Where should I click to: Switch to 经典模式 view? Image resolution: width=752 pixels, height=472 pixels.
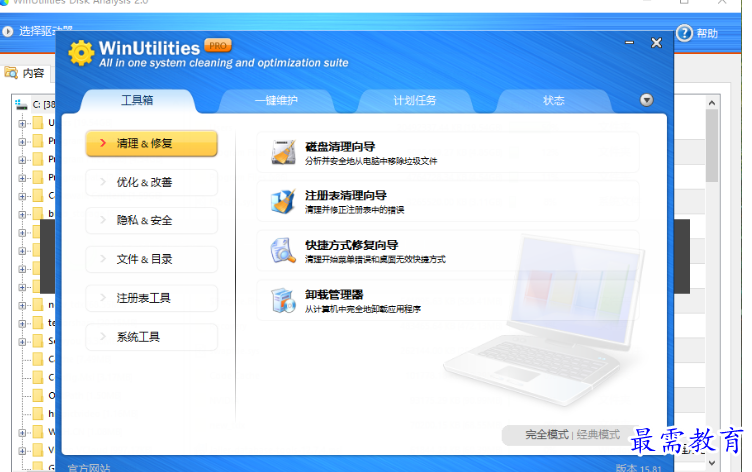coord(598,435)
